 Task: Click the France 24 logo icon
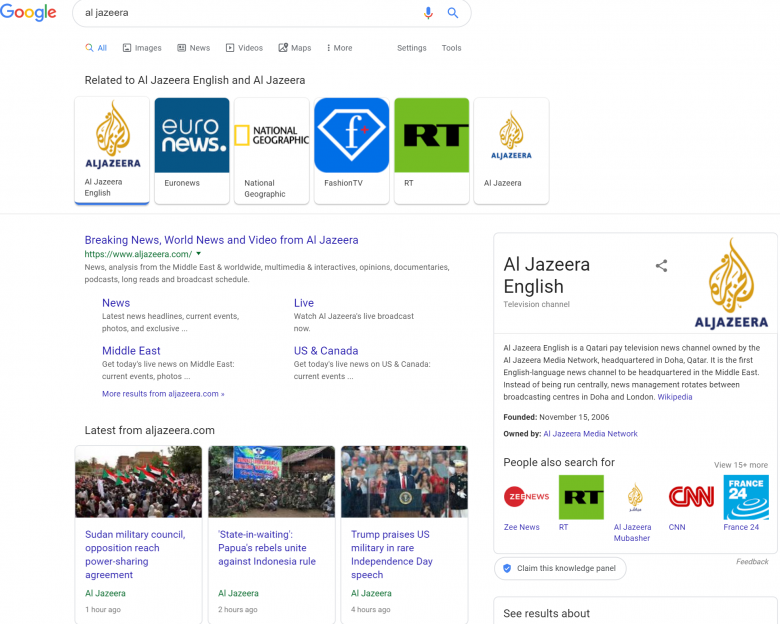click(x=746, y=497)
